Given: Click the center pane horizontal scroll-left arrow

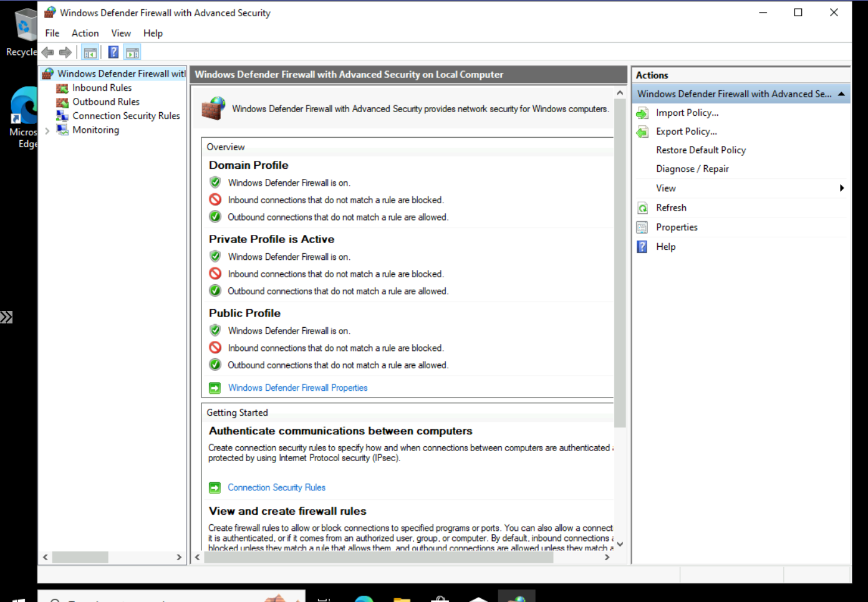Looking at the screenshot, I should (198, 557).
